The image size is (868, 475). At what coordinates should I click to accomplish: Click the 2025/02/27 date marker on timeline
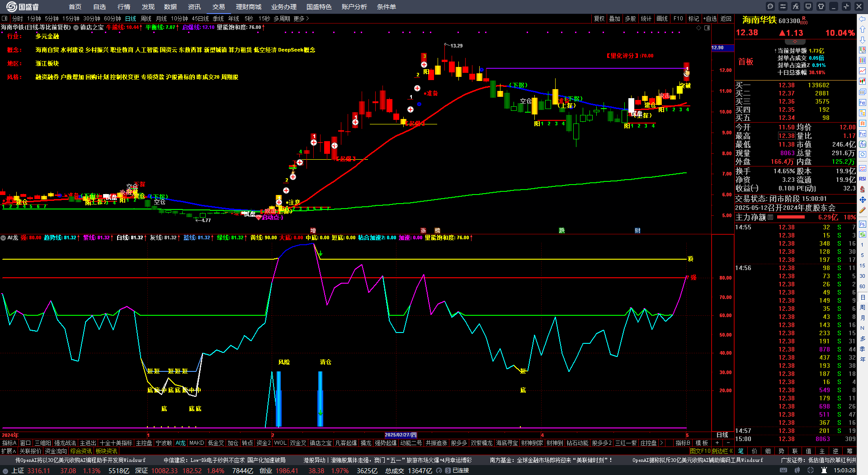[x=401, y=435]
